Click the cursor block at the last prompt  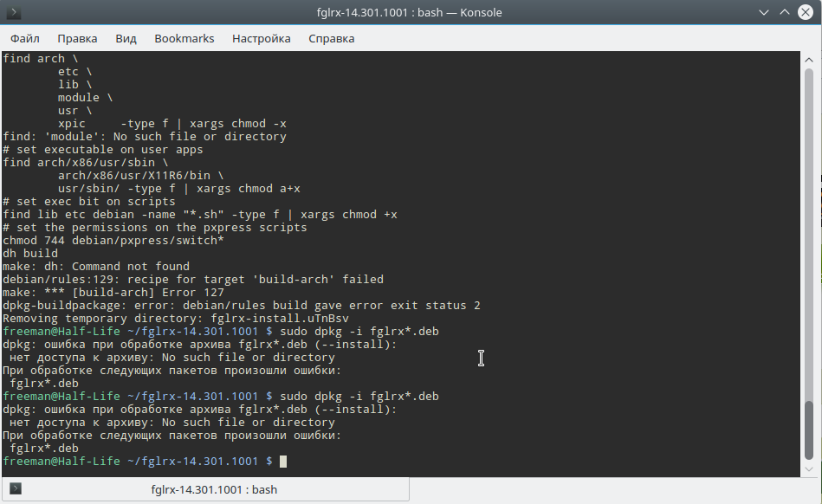tap(283, 462)
